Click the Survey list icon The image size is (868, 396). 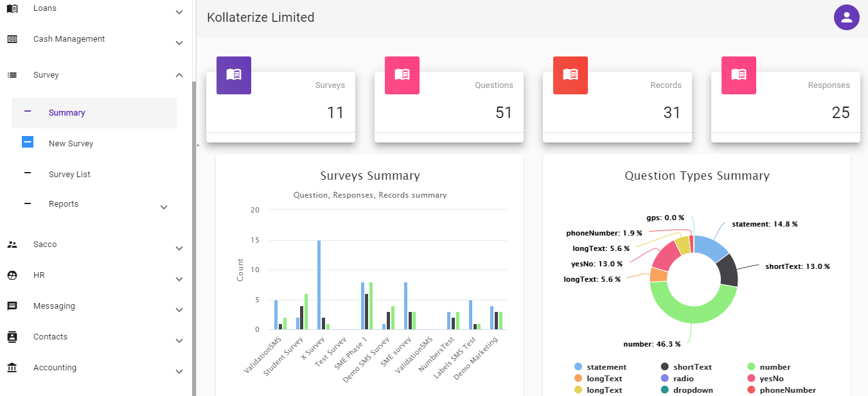pos(12,75)
